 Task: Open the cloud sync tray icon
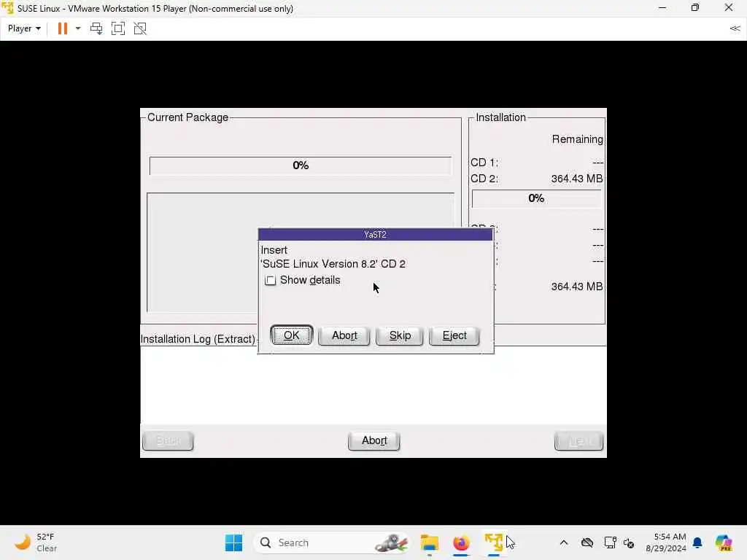point(587,542)
